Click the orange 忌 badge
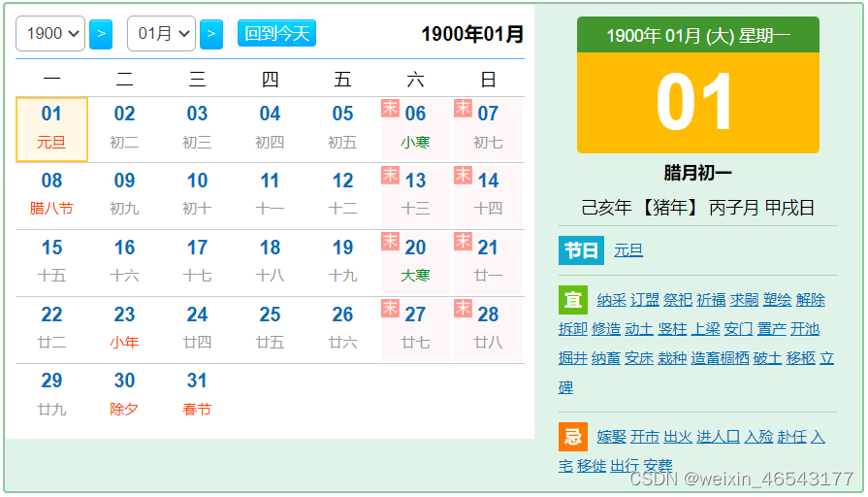Viewport: 868px width, 497px height. click(x=573, y=437)
